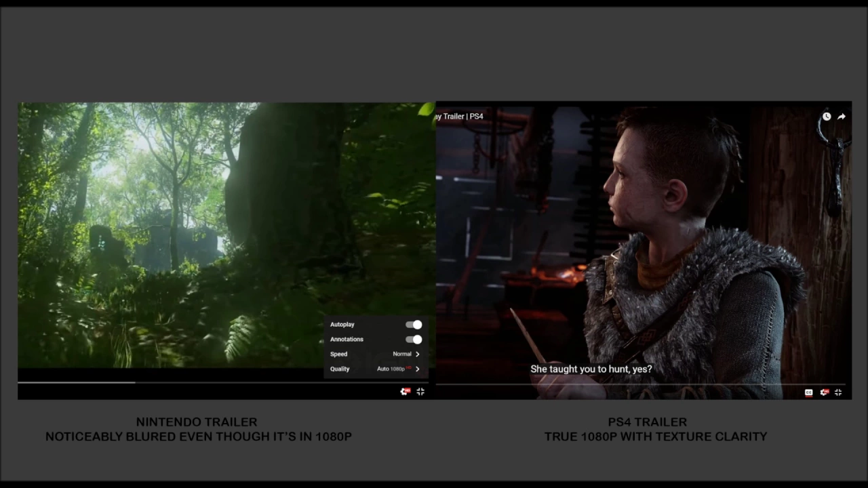868x488 pixels.
Task: Turn off the Annotations switch
Action: 414,340
